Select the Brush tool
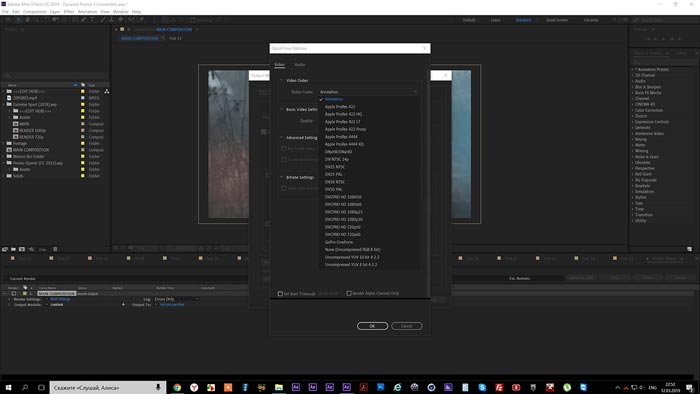Image resolution: width=700 pixels, height=394 pixels. (x=103, y=20)
